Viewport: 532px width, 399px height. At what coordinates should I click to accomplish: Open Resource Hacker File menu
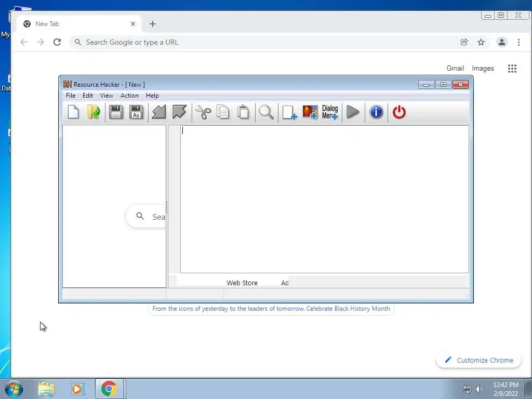coord(71,96)
